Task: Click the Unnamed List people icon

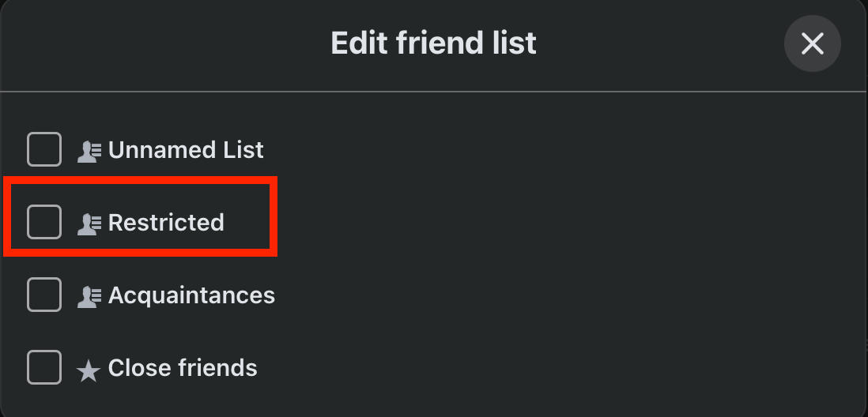Action: (89, 151)
